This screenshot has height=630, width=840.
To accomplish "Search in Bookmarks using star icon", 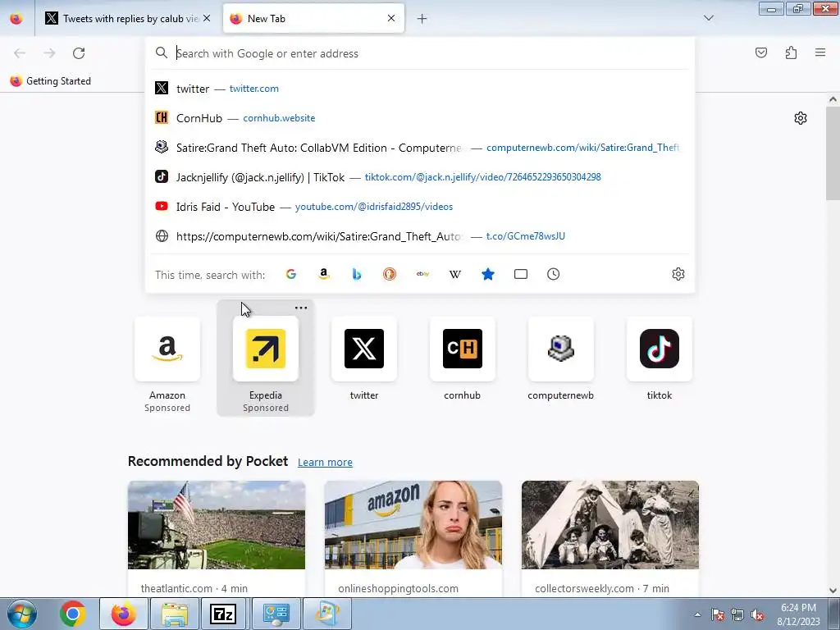I will click(x=487, y=274).
